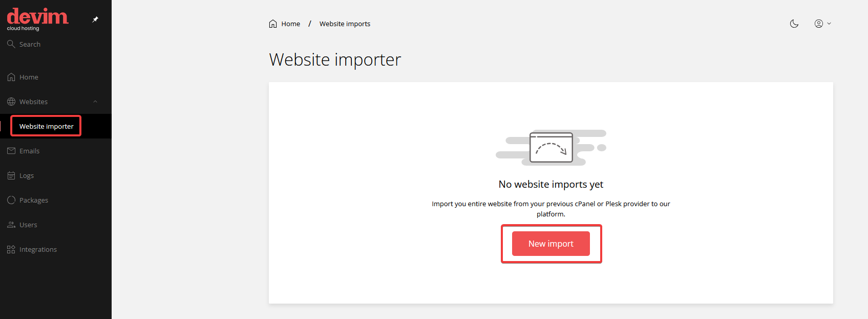The height and width of the screenshot is (319, 868).
Task: Open the Search panel in the sidebar
Action: [24, 44]
